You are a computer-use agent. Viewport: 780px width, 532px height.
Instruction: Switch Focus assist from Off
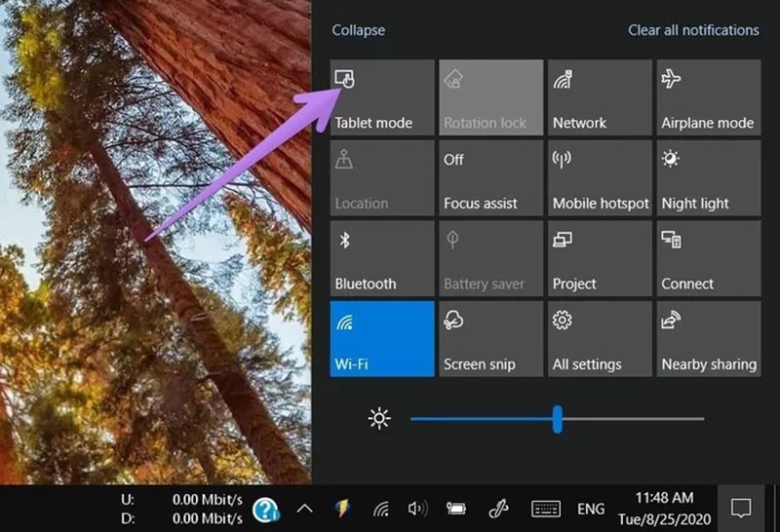(491, 178)
